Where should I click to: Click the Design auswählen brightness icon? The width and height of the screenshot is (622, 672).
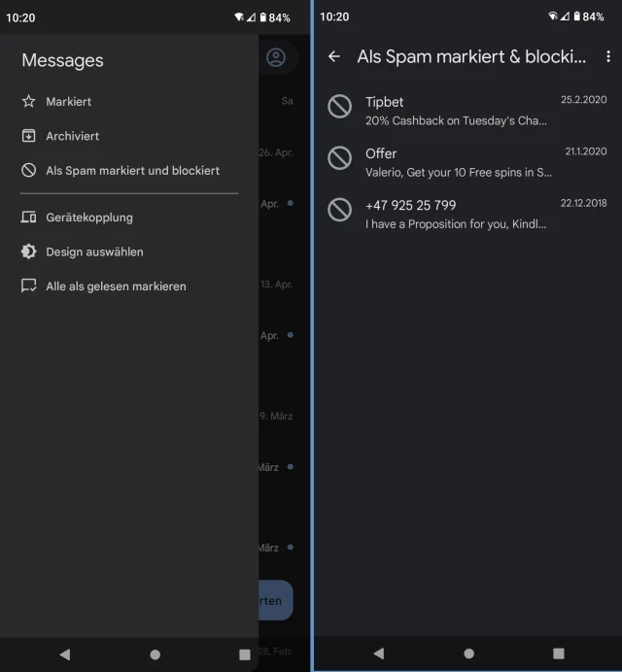29,252
